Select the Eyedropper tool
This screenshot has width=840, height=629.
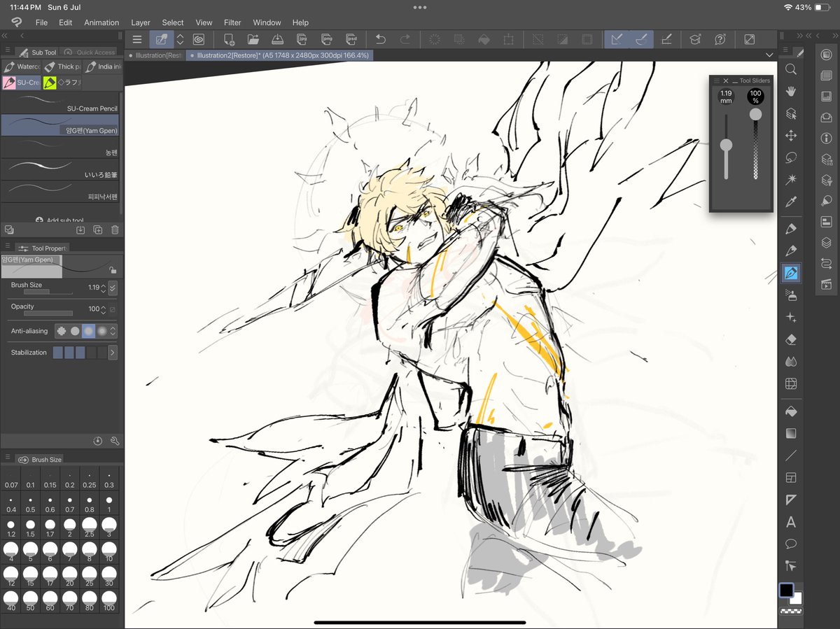point(791,203)
